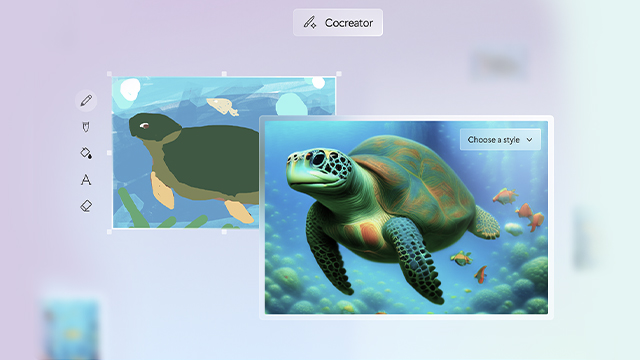Image resolution: width=640 pixels, height=360 pixels.
Task: Open the Choose a style dropdown
Action: point(500,140)
